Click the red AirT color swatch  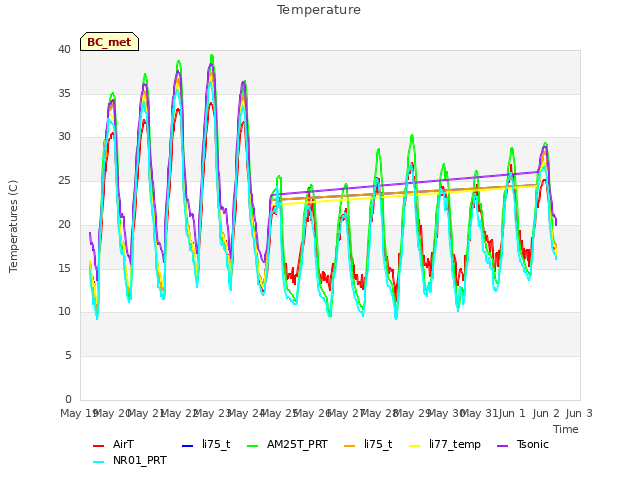99,445
